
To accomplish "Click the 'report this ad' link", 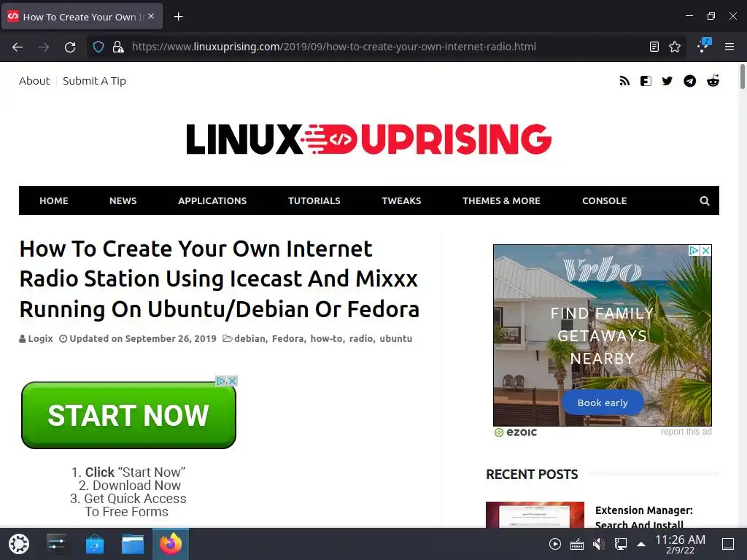I will coord(686,432).
